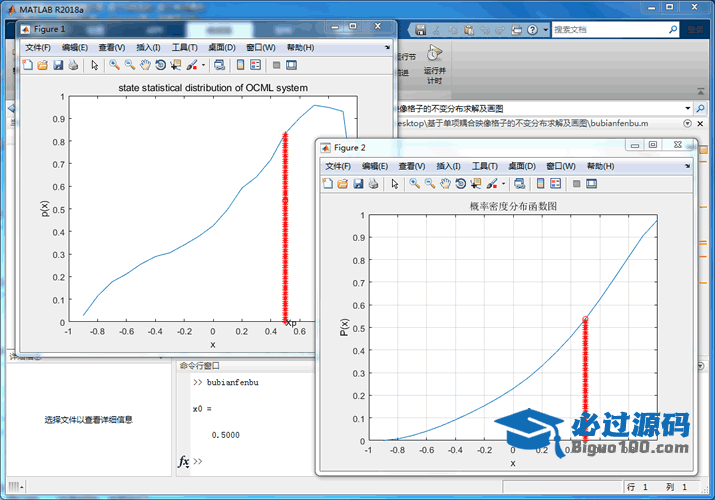This screenshot has width=715, height=500.
Task: Click Insert Colorbar icon in Figure 2
Action: pyautogui.click(x=540, y=184)
